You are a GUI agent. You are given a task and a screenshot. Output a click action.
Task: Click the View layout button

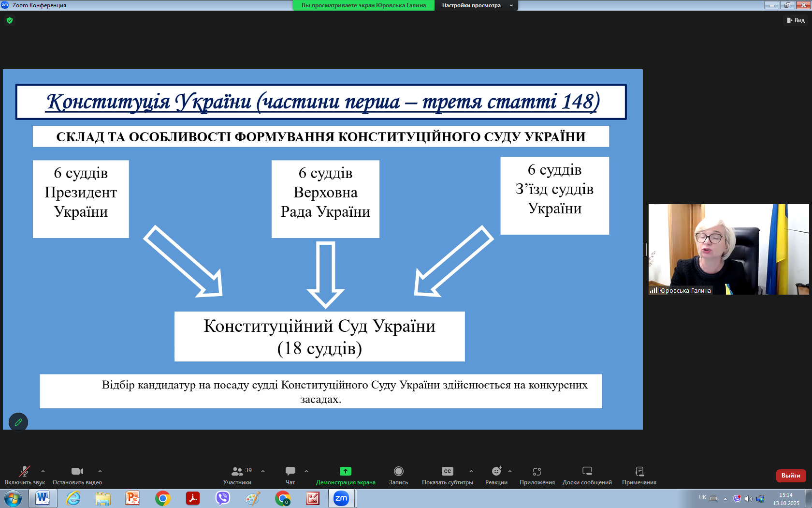tap(796, 20)
